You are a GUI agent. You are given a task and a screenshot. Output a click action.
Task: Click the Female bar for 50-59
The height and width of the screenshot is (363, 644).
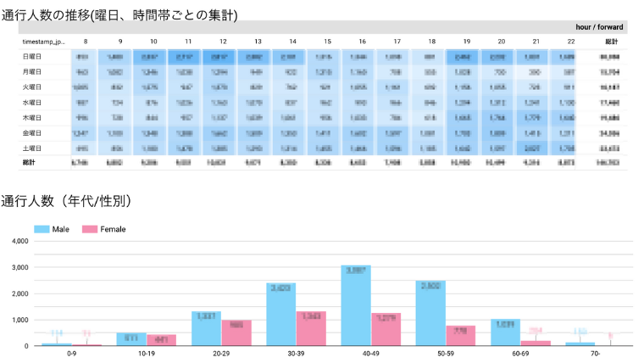coord(461,336)
